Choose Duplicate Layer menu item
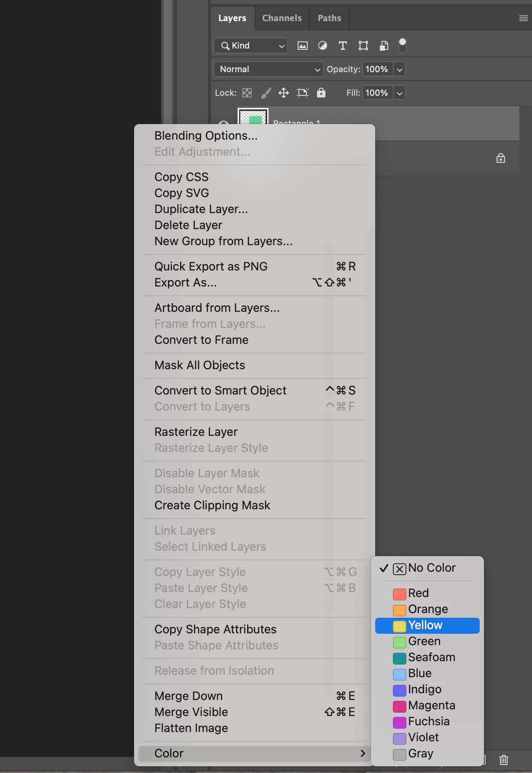Screen dimensions: 532x773 pos(255,209)
